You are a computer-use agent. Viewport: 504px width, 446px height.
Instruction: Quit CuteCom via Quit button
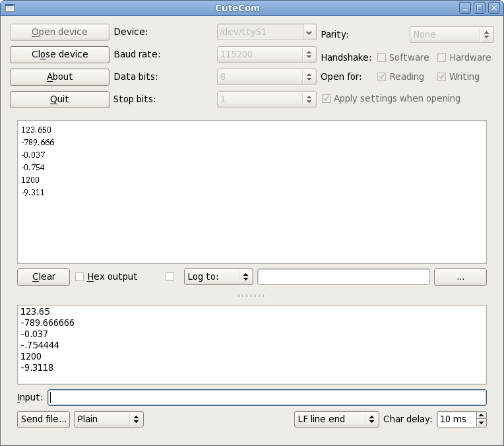point(59,100)
